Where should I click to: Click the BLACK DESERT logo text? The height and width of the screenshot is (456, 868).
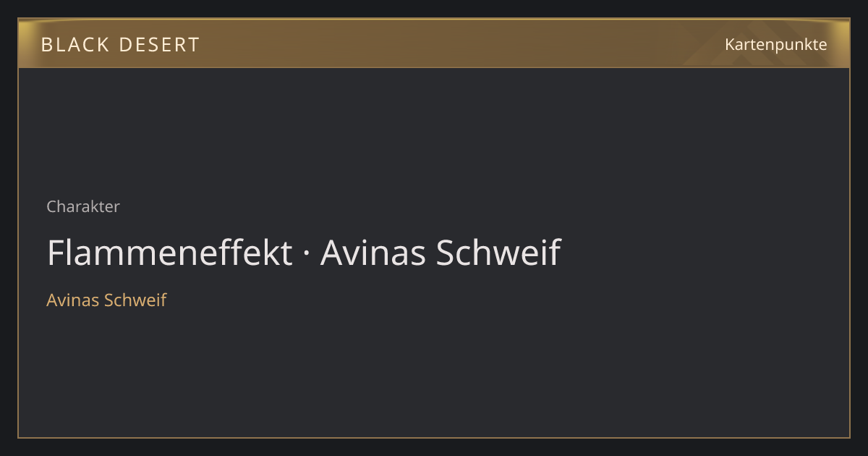[x=120, y=45]
